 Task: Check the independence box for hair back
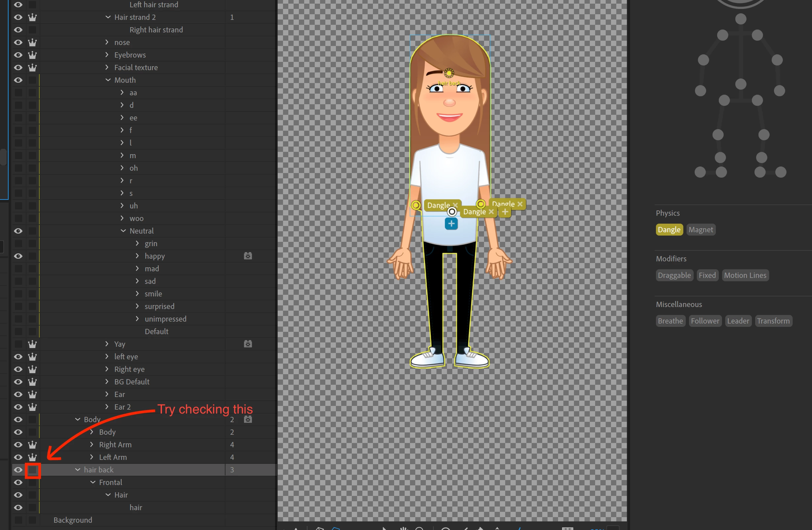pos(32,470)
